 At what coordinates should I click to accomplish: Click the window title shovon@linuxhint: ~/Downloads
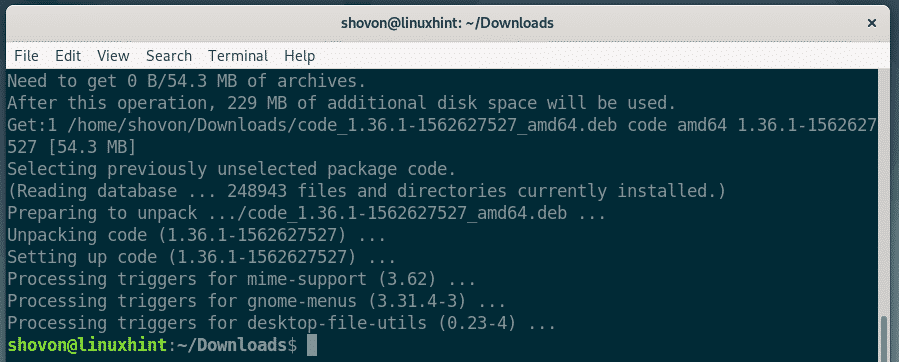pos(447,23)
